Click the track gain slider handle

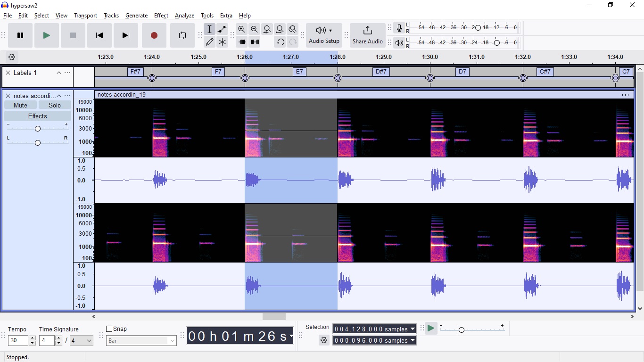(38, 129)
